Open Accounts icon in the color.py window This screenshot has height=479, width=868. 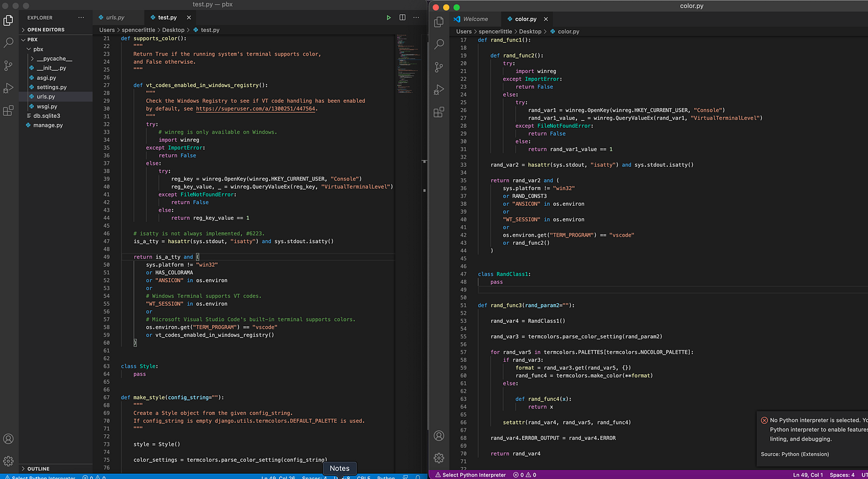coord(439,436)
